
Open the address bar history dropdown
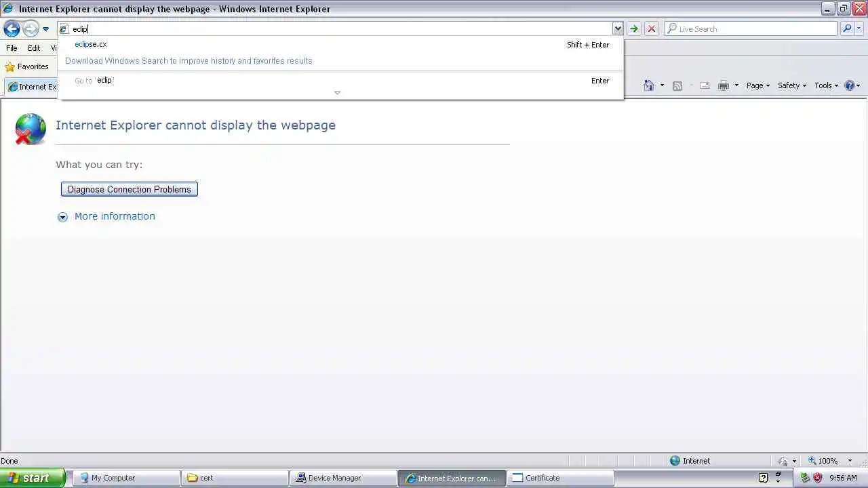(x=617, y=28)
